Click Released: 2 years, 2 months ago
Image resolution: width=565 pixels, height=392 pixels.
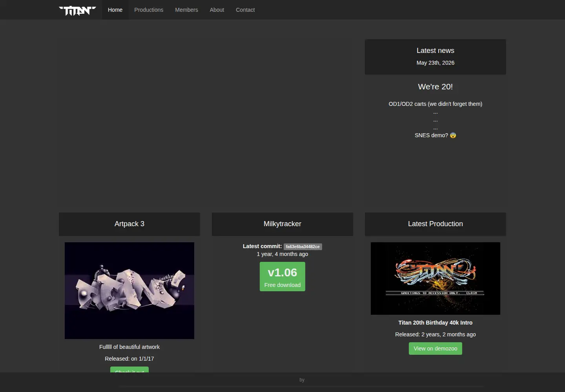point(436,334)
